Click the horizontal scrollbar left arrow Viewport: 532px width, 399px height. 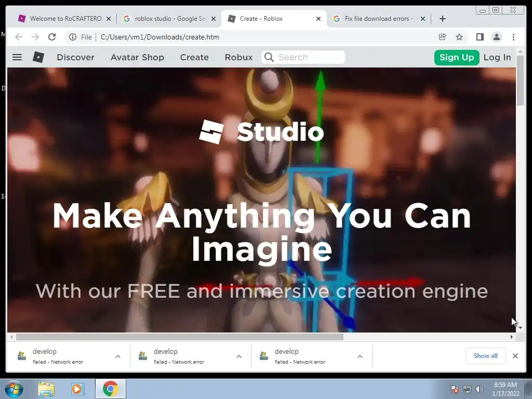pos(11,337)
